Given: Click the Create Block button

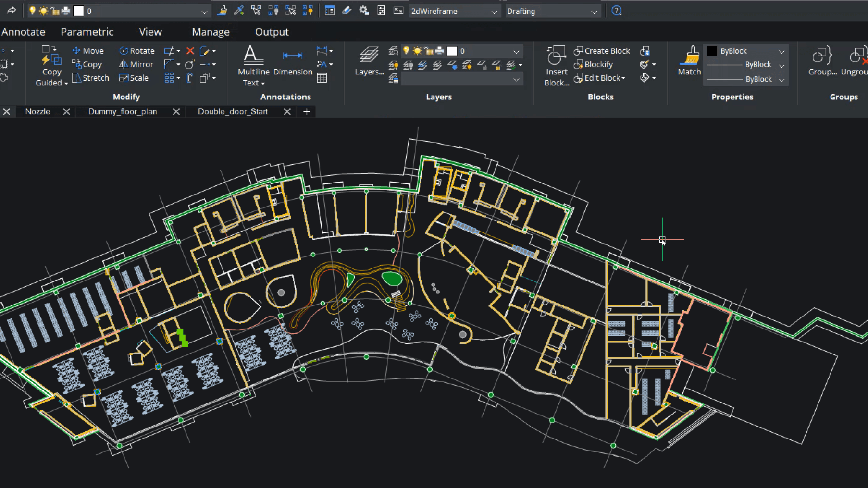Looking at the screenshot, I should click(602, 51).
